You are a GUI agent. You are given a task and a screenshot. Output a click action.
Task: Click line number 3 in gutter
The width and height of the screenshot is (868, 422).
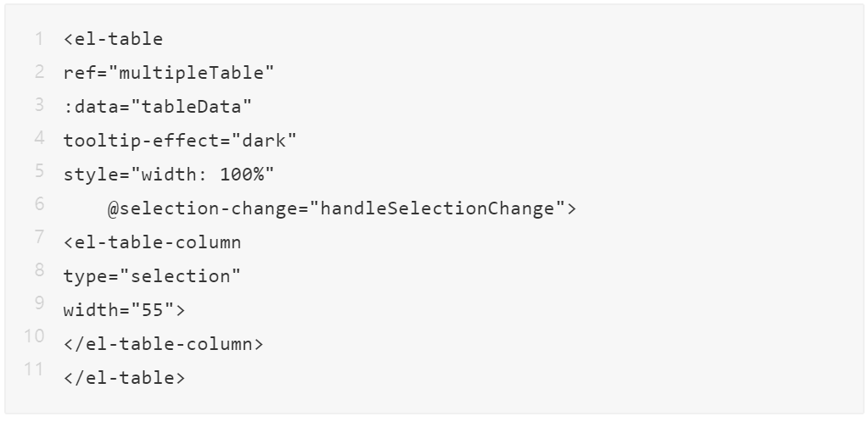coord(40,104)
